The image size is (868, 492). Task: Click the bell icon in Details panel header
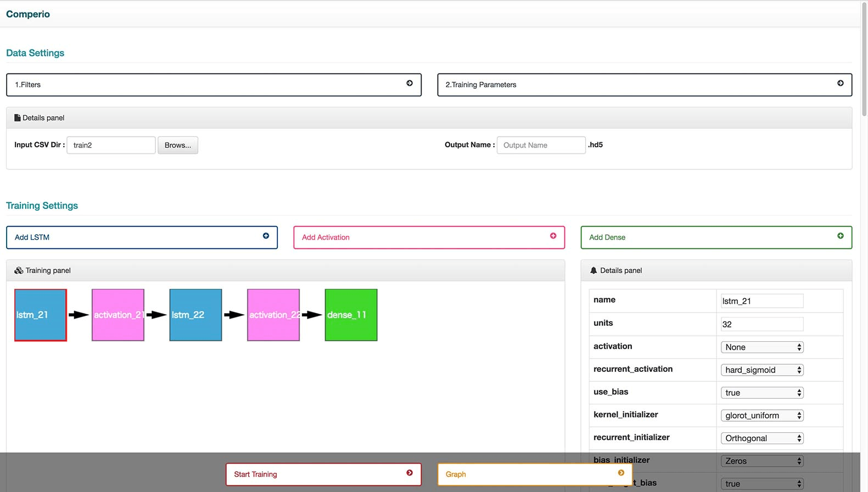tap(593, 270)
